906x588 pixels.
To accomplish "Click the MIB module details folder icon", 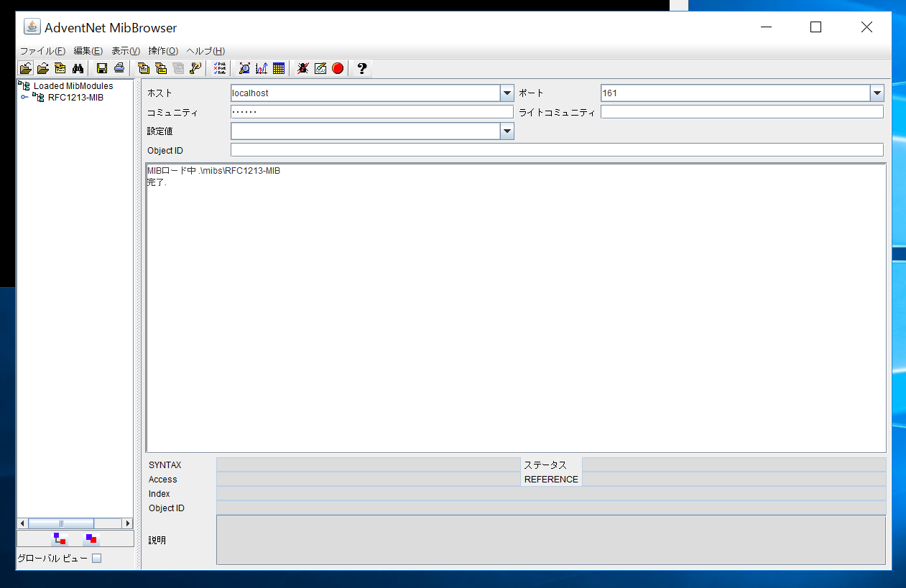I will click(x=60, y=68).
